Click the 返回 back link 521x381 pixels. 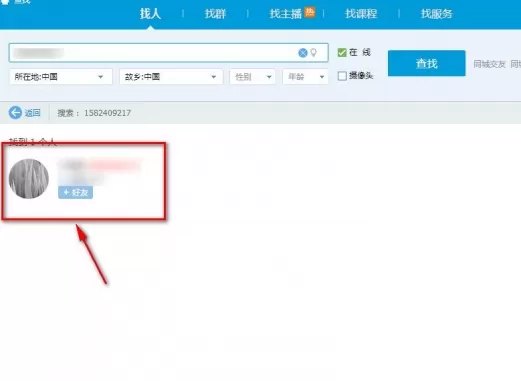tap(32, 113)
